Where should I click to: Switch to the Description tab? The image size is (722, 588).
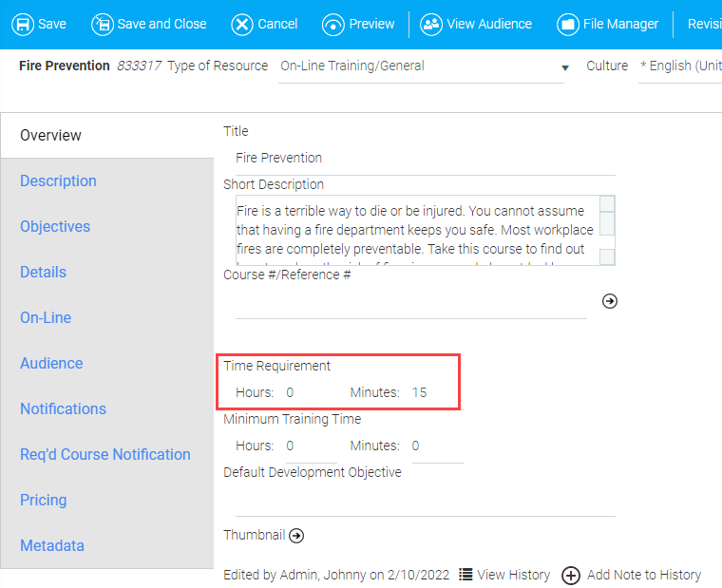pyautogui.click(x=58, y=180)
